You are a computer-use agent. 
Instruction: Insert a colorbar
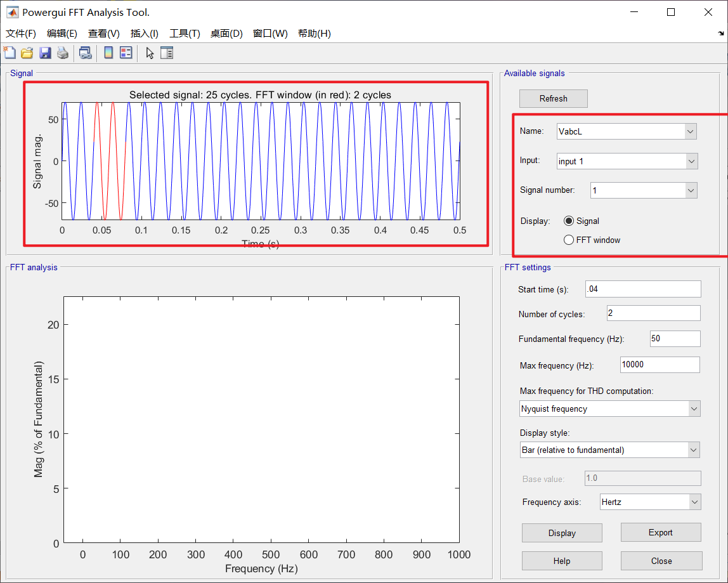coord(108,53)
